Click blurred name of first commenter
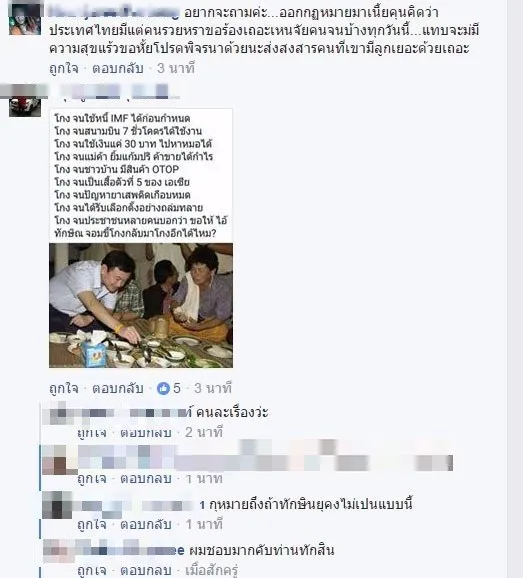Viewport: 523px width, 578px height. [x=114, y=12]
